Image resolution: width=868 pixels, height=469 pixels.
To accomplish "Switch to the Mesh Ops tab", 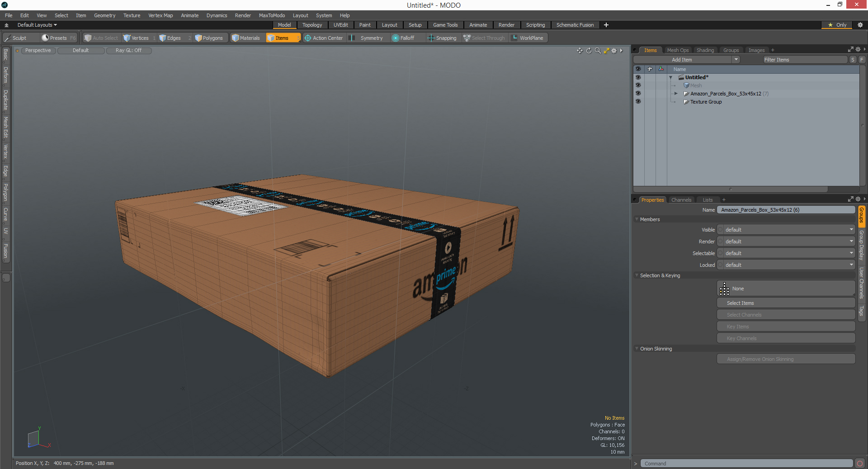I will coord(678,50).
